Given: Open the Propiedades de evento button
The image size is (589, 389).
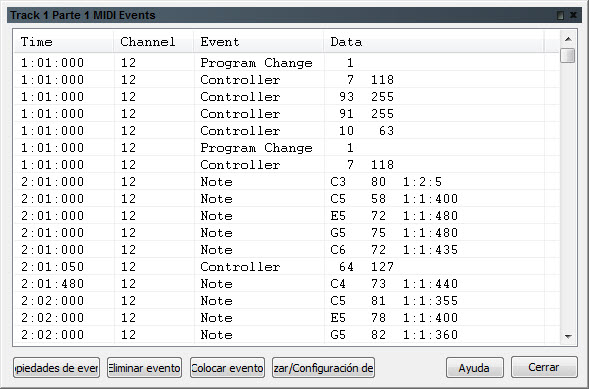Looking at the screenshot, I should pos(56,368).
